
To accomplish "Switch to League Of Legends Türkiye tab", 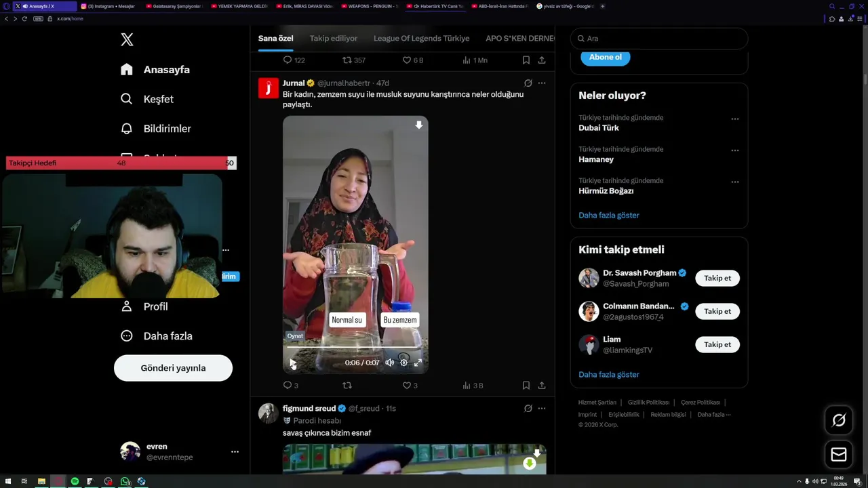I will coord(421,39).
